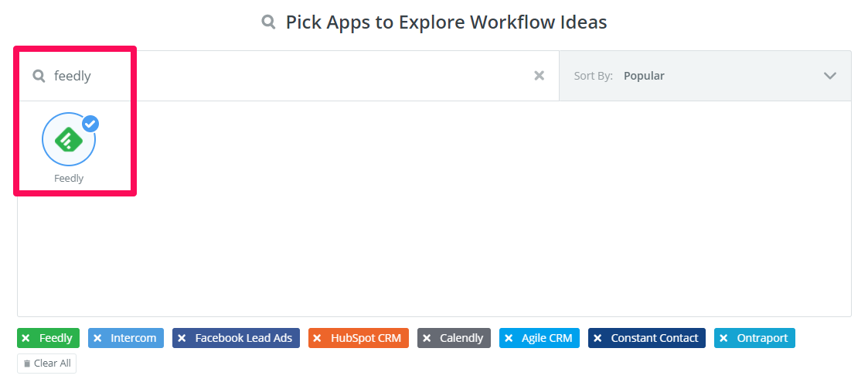The height and width of the screenshot is (379, 868).
Task: Click the search magnifier icon in field
Action: tap(39, 76)
